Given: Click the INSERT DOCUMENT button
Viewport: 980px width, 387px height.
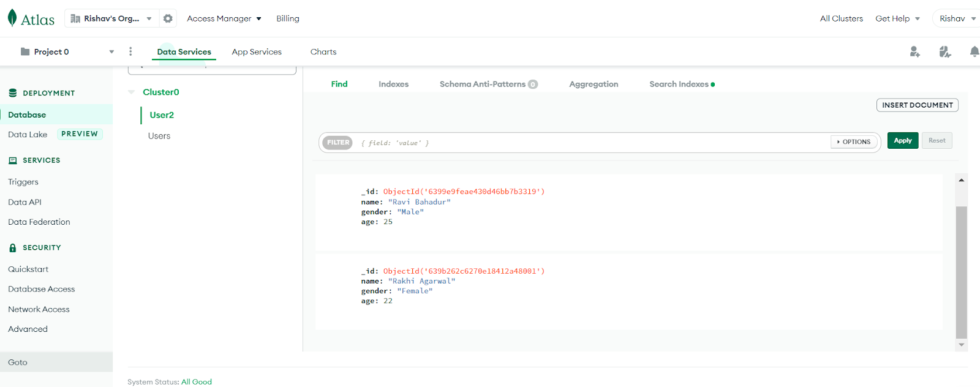Looking at the screenshot, I should [x=918, y=105].
